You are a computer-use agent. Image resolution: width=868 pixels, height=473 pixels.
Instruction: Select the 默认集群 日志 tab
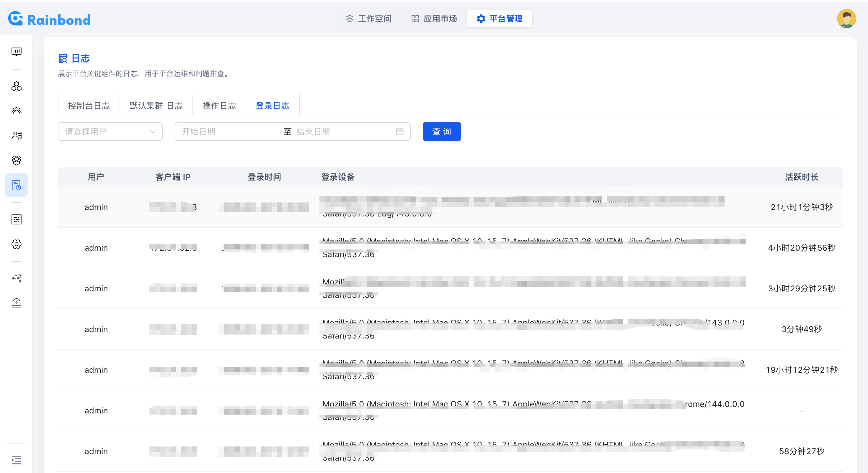pos(156,106)
